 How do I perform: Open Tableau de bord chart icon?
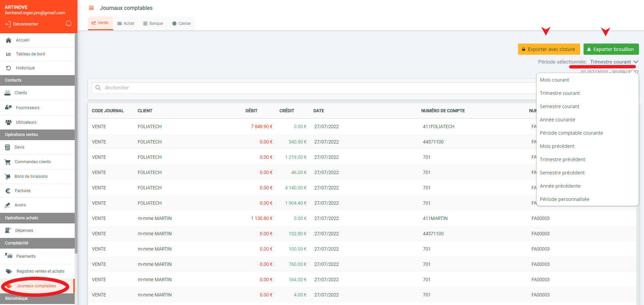click(8, 54)
